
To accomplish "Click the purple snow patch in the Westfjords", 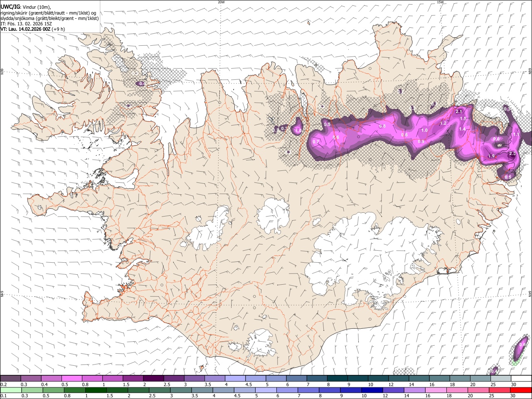I will [x=141, y=84].
